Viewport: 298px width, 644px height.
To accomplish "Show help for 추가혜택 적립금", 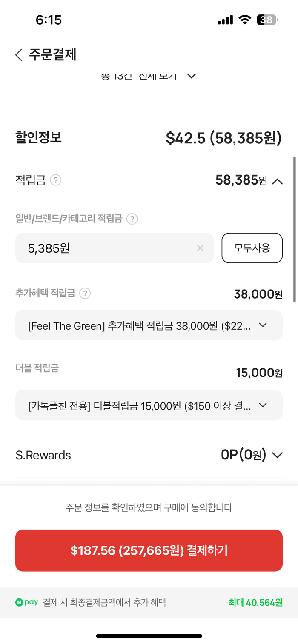I will [x=85, y=294].
